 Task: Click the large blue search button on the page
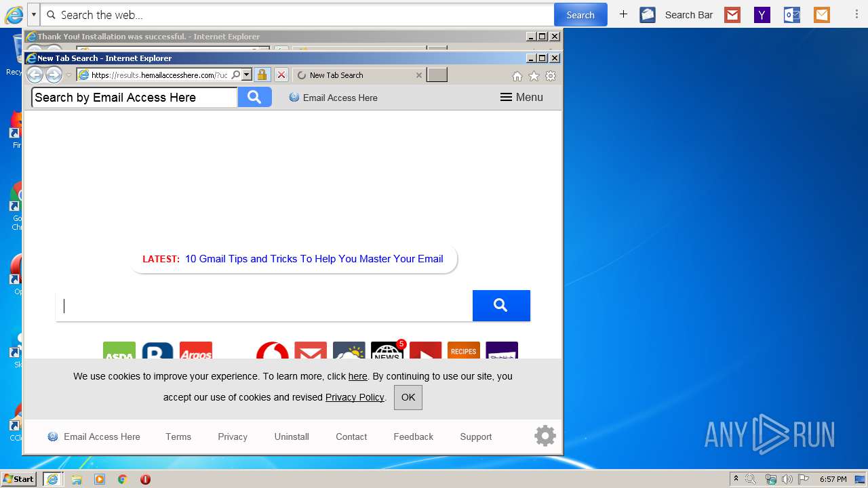501,306
